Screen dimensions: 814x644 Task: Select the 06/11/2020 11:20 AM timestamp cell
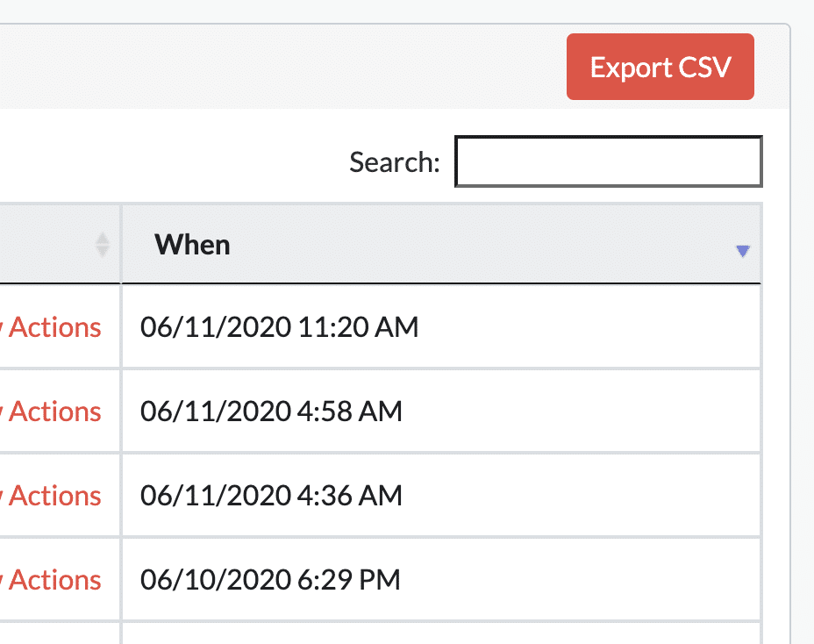click(441, 327)
